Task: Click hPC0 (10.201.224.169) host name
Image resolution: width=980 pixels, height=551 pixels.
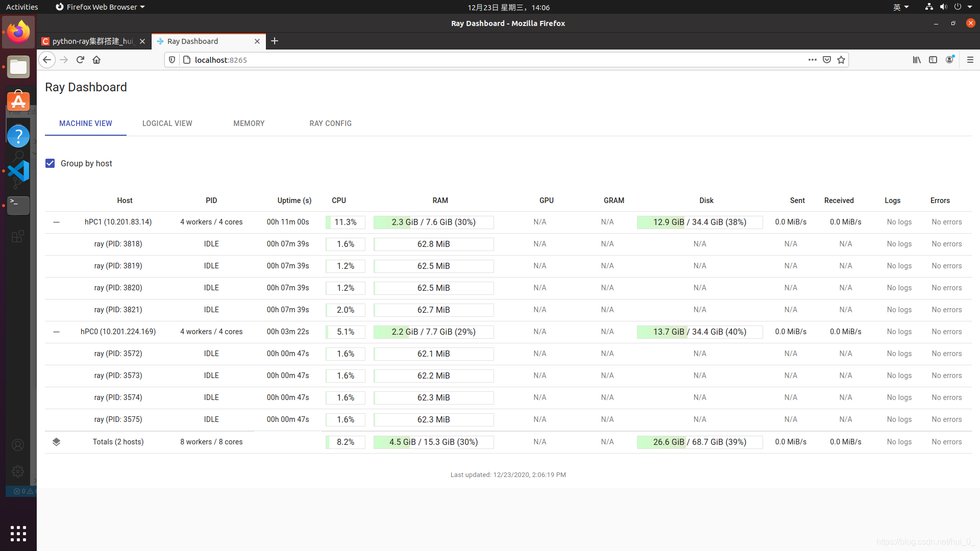Action: coord(118,332)
